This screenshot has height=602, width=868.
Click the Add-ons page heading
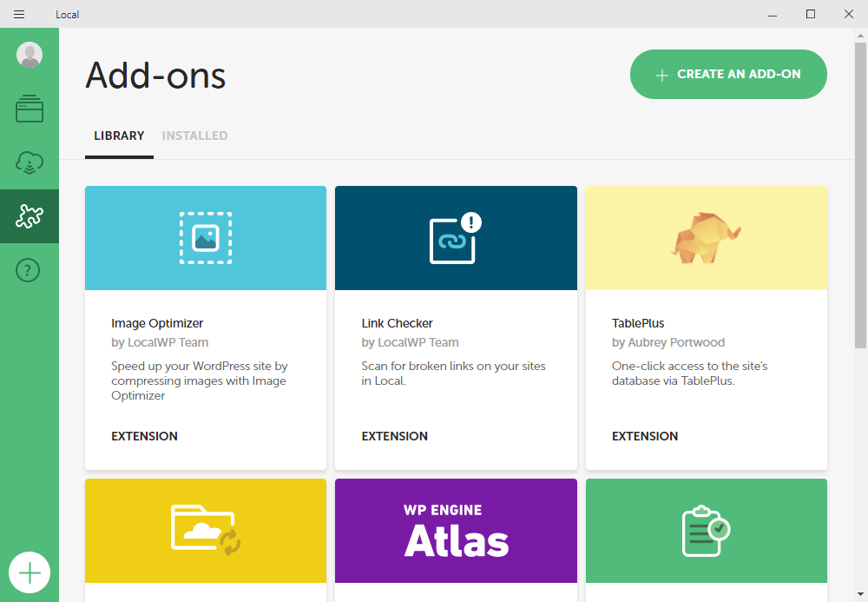point(155,76)
